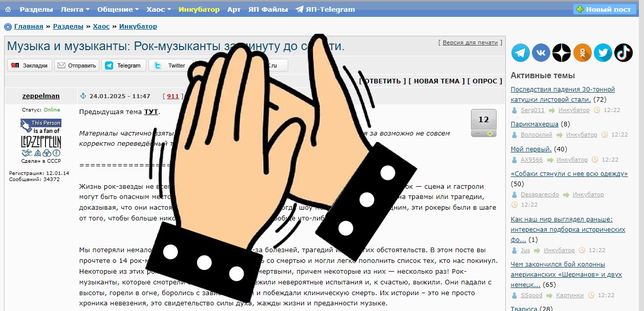Open topic Последствия падения 30-тонной катушки
644x311 pixels.
[563, 94]
